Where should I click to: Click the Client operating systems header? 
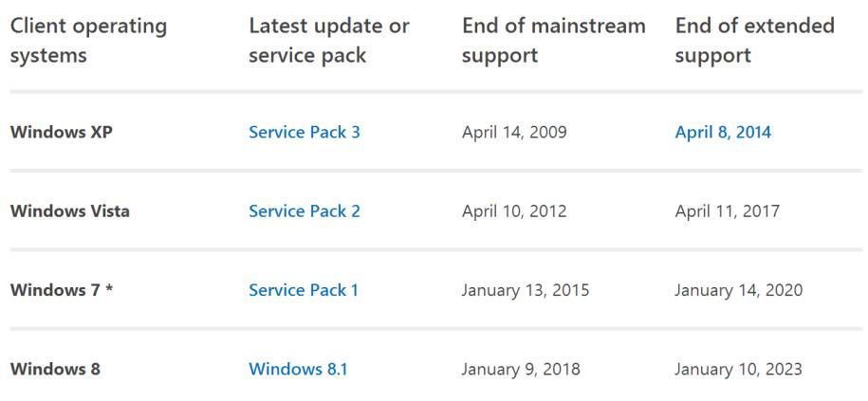pyautogui.click(x=88, y=41)
